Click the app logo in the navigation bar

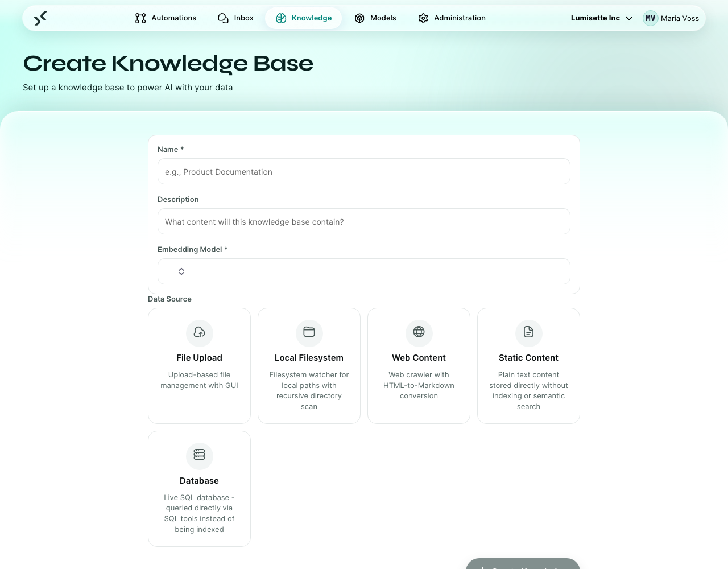(40, 18)
